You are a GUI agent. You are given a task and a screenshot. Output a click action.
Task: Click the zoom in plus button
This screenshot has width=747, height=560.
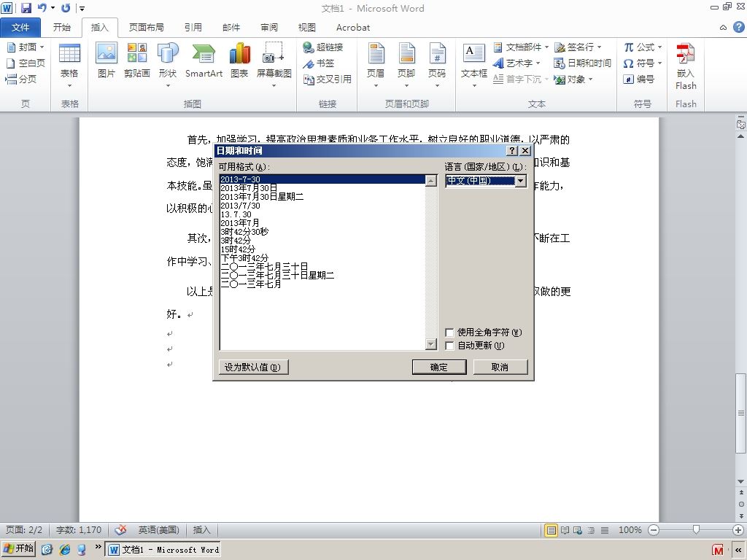click(738, 530)
